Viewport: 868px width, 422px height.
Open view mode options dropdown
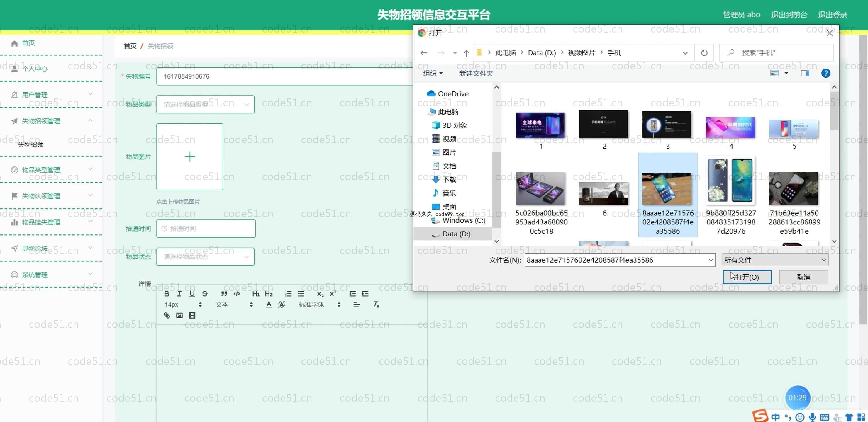coord(786,73)
